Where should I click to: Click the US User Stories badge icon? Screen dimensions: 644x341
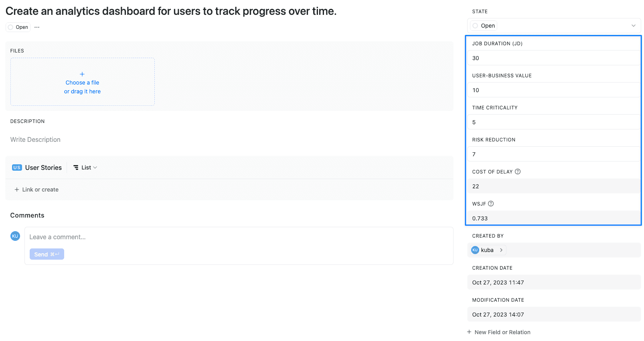click(17, 167)
